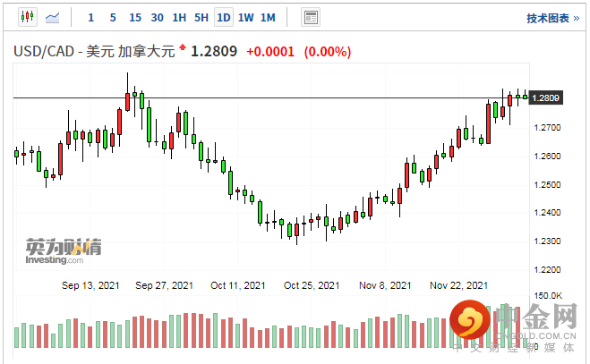Click the Sep 13, 2021 date label
590x364 pixels.
(x=90, y=286)
